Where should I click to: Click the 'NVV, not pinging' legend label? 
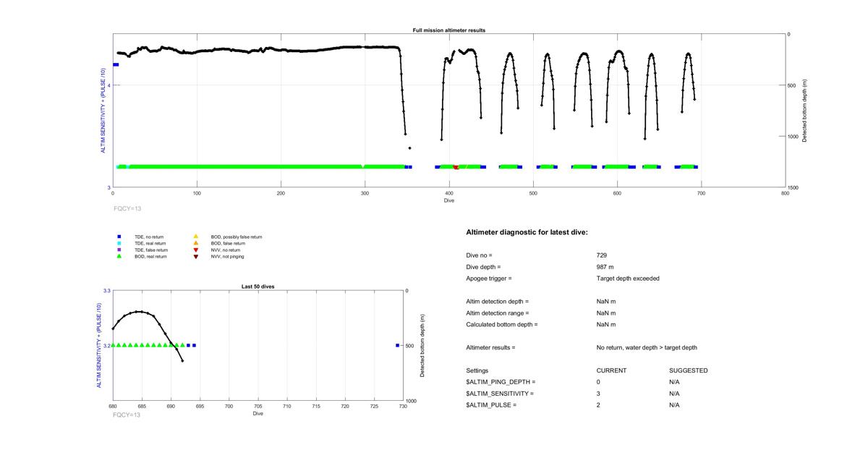pos(227,256)
